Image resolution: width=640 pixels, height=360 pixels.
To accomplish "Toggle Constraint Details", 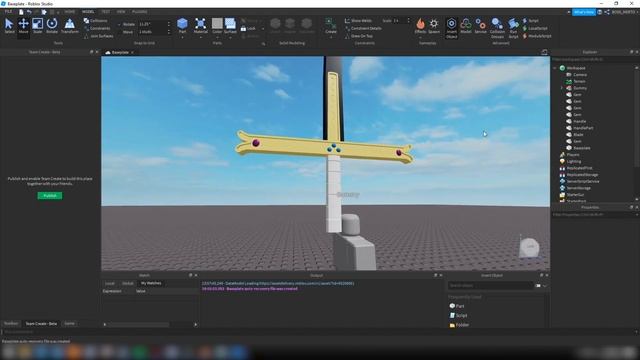I will coord(363,28).
